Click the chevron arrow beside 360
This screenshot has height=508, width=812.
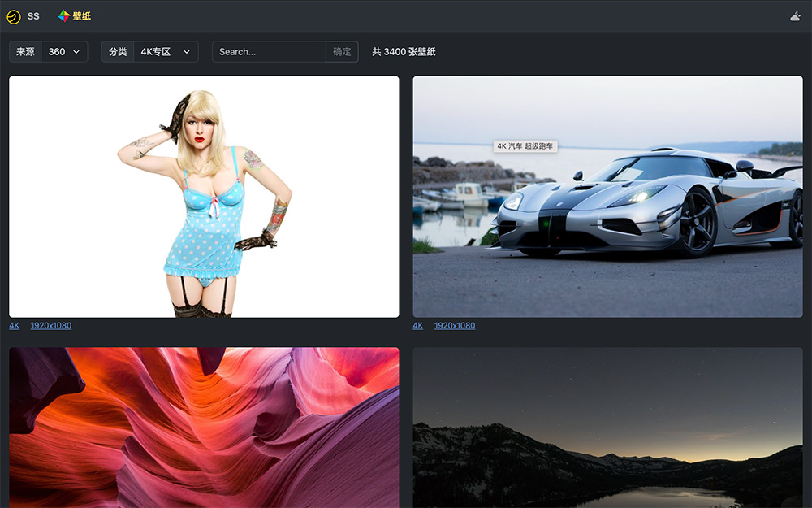(x=77, y=52)
